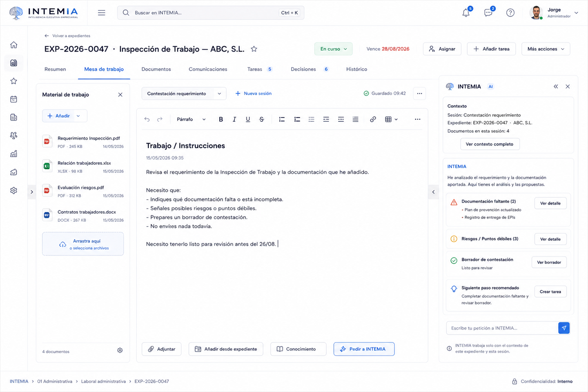Screen dimensions: 588x392
Task: Open Relación trabajadores.xlsx file
Action: pos(83,167)
